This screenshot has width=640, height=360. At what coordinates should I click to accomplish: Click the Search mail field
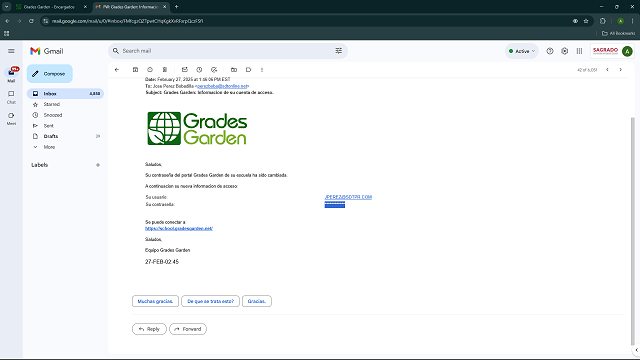227,51
